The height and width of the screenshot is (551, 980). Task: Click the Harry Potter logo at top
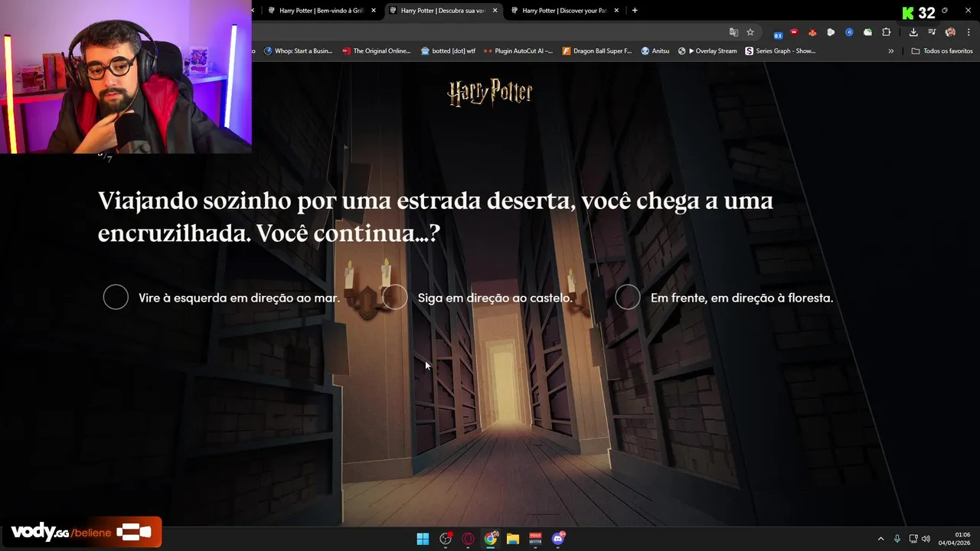pos(490,93)
